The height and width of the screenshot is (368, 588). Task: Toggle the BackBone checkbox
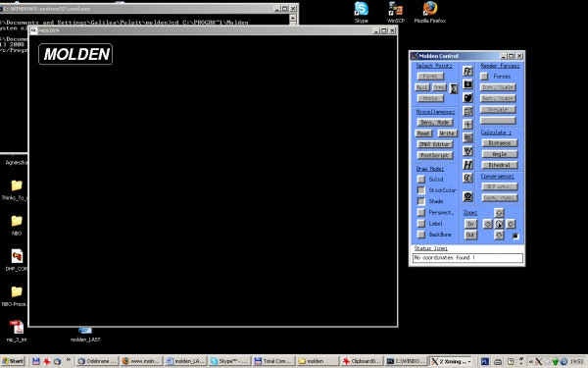[x=421, y=235]
